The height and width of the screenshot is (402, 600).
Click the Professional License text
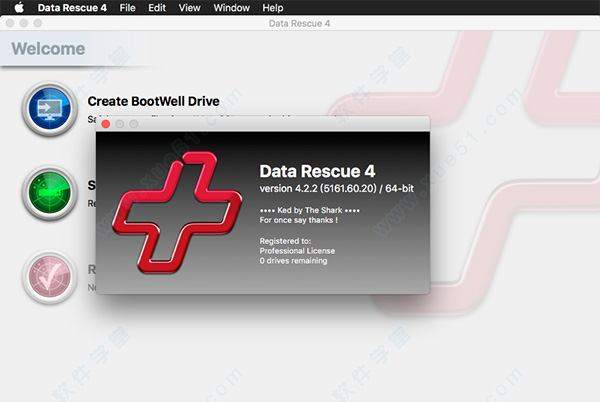pyautogui.click(x=297, y=251)
